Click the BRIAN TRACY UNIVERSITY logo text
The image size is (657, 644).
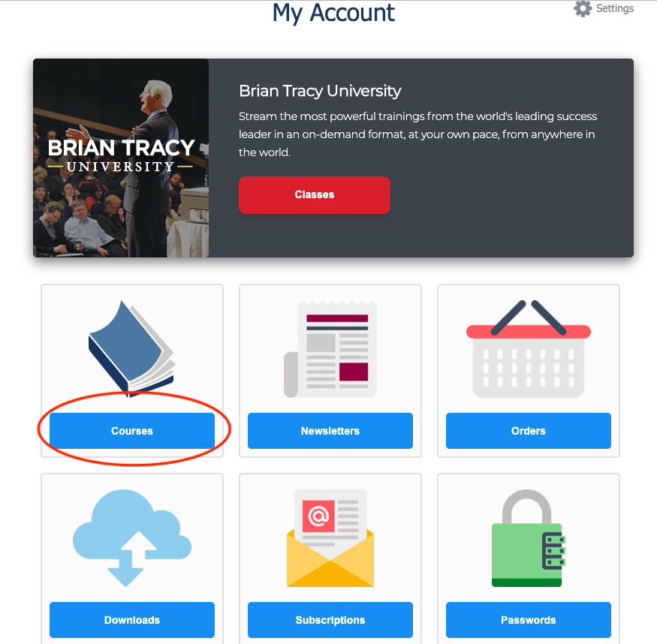click(121, 155)
